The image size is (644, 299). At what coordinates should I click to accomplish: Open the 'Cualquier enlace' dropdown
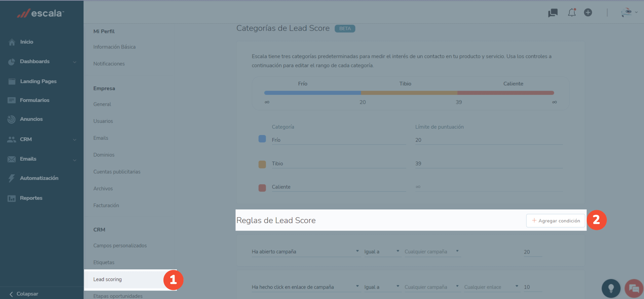coord(491,287)
